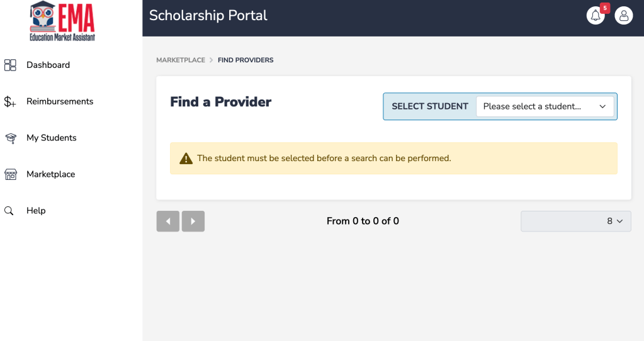Click the Marketplace storefront icon
This screenshot has width=644, height=341.
10,174
